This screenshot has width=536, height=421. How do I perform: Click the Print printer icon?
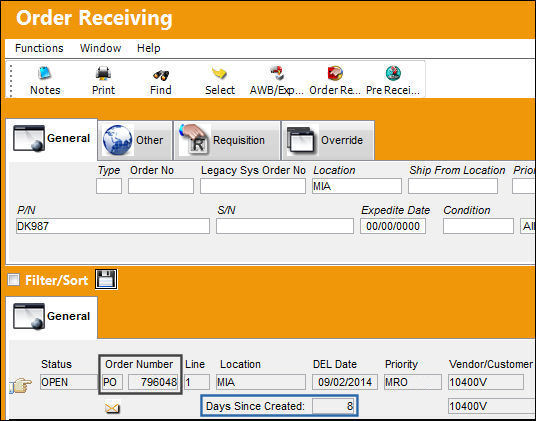[x=103, y=73]
